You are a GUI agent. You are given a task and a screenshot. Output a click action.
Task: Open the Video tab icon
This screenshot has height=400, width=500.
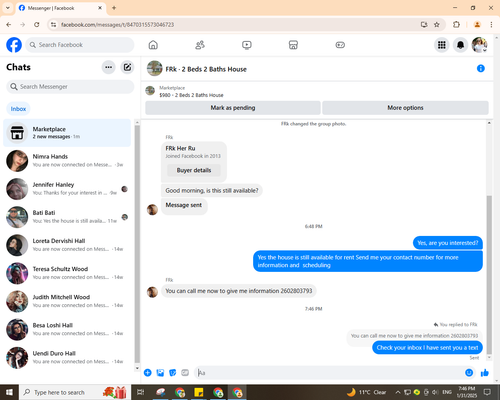click(247, 45)
